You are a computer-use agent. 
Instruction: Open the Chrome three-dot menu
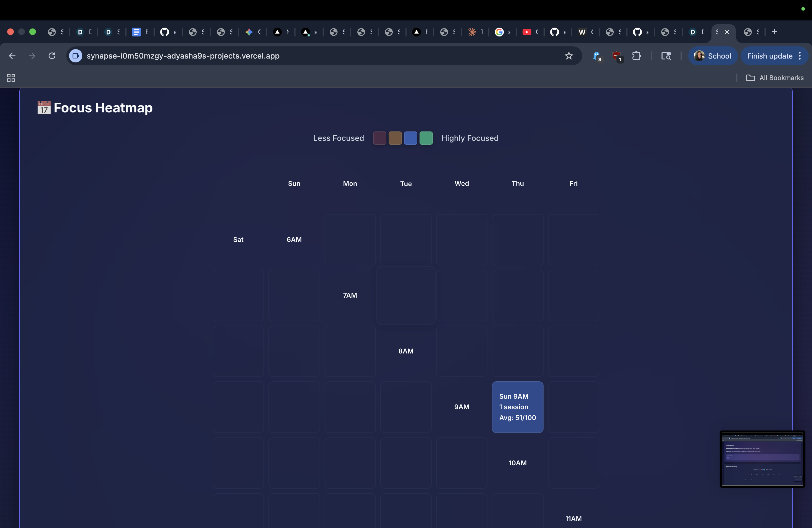800,56
